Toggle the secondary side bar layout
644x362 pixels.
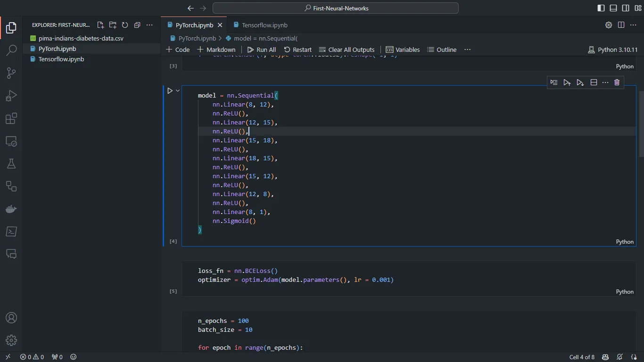(626, 8)
